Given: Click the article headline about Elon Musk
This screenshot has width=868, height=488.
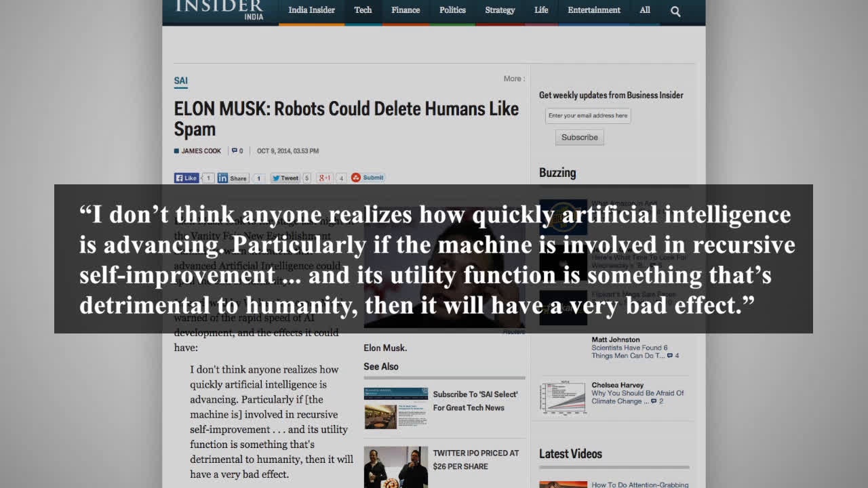Looking at the screenshot, I should pyautogui.click(x=346, y=119).
